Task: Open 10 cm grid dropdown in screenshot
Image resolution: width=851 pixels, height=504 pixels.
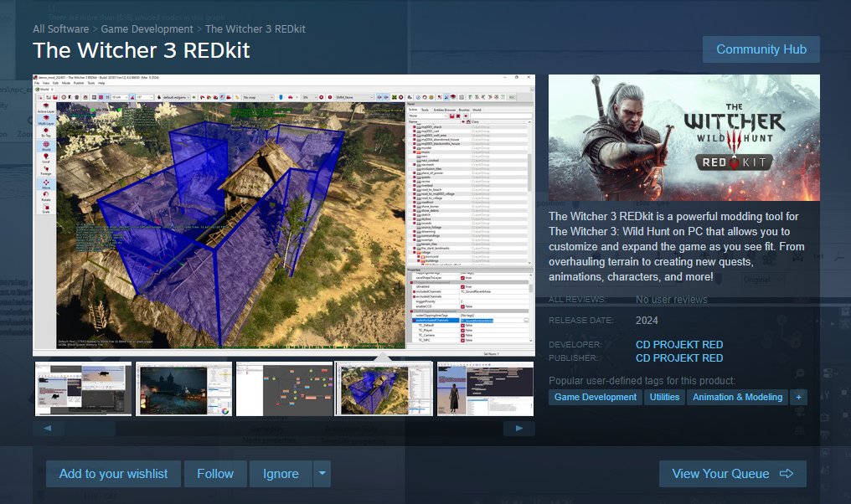Action: pos(120,97)
